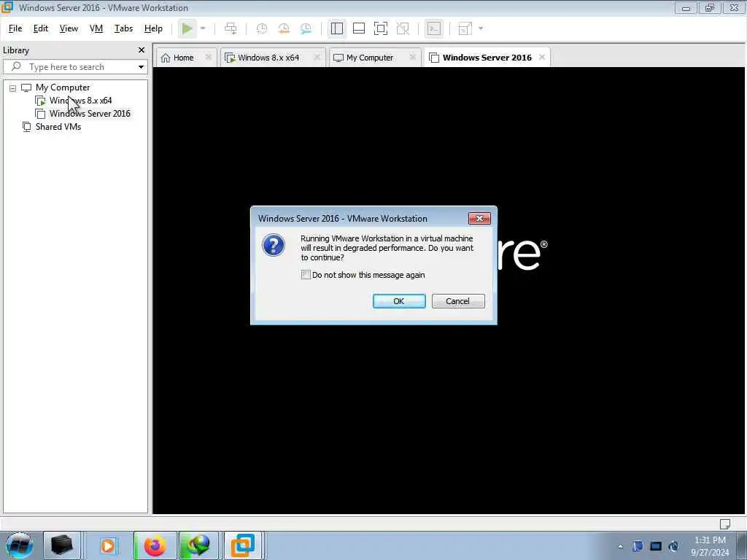
Task: Select Windows 8.x x64 in library
Action: (x=80, y=101)
